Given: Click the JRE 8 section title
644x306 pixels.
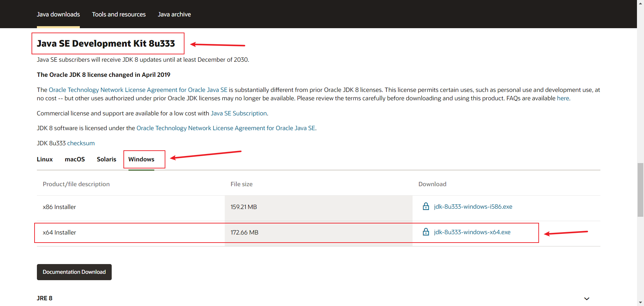Looking at the screenshot, I should (x=45, y=298).
